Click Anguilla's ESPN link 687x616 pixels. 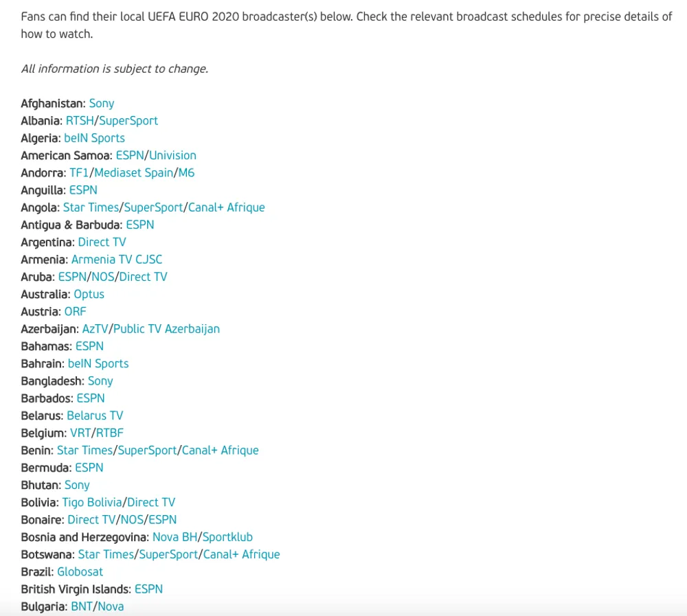(x=83, y=190)
